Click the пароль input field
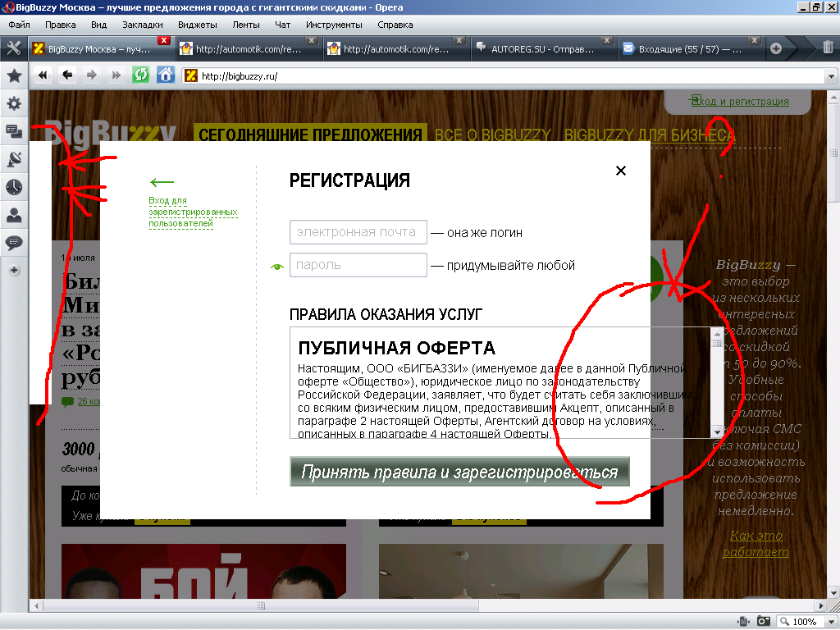Image resolution: width=840 pixels, height=630 pixels. click(x=358, y=265)
